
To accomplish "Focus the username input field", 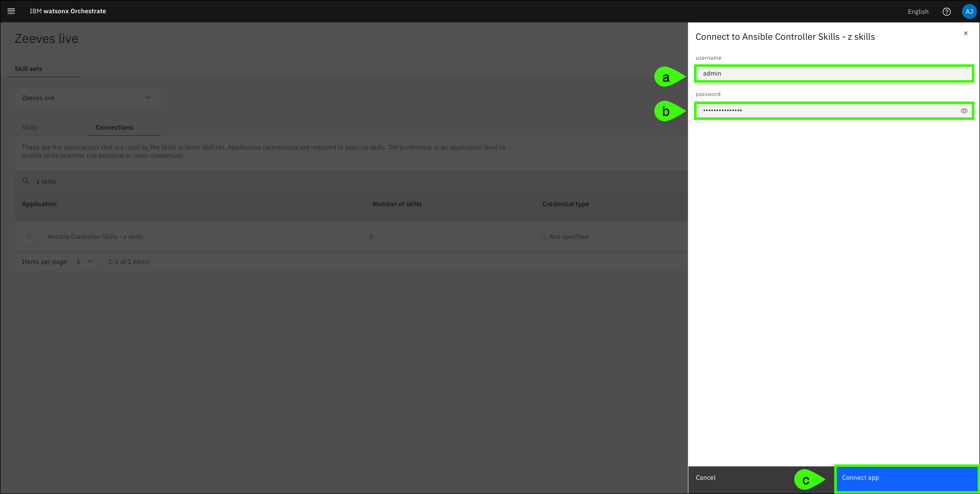I will (x=833, y=73).
